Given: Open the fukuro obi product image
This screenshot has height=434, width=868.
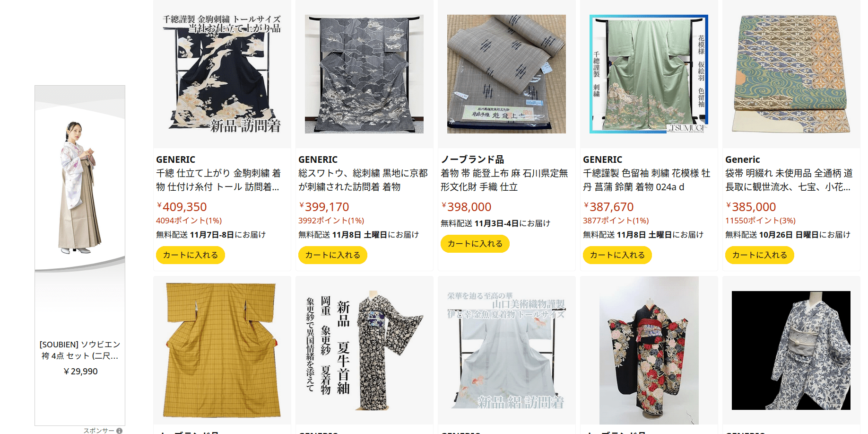Looking at the screenshot, I should tap(791, 74).
